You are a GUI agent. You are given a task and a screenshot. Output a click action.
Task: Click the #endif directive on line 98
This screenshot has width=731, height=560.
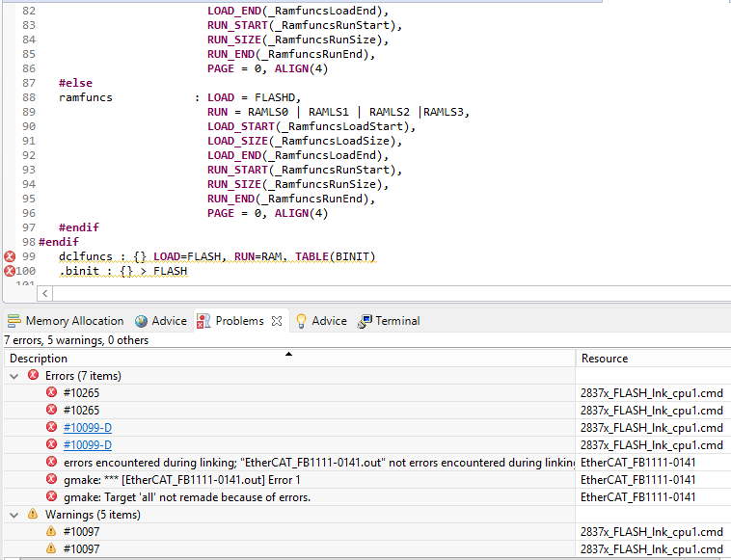coord(59,242)
